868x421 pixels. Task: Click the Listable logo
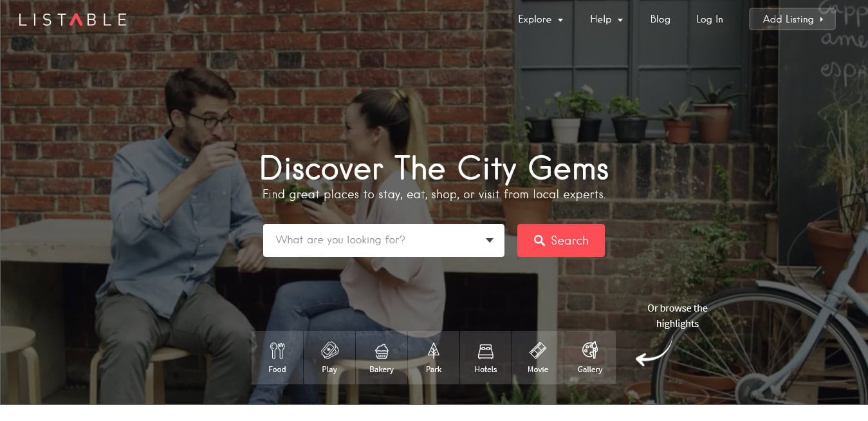click(73, 20)
